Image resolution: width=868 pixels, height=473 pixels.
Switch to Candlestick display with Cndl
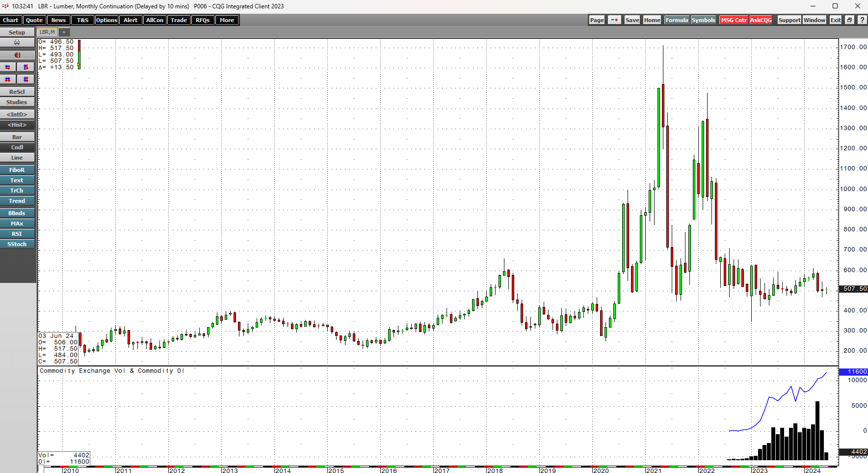pos(17,147)
